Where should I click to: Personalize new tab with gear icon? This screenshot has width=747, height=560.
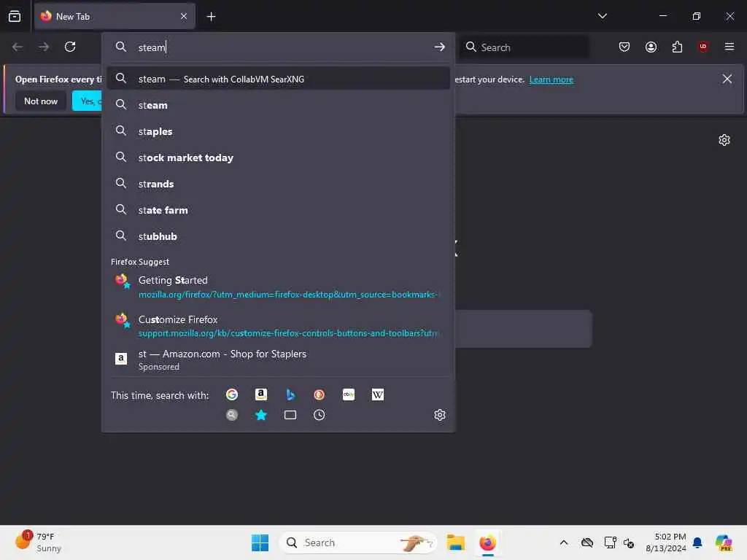pos(724,140)
